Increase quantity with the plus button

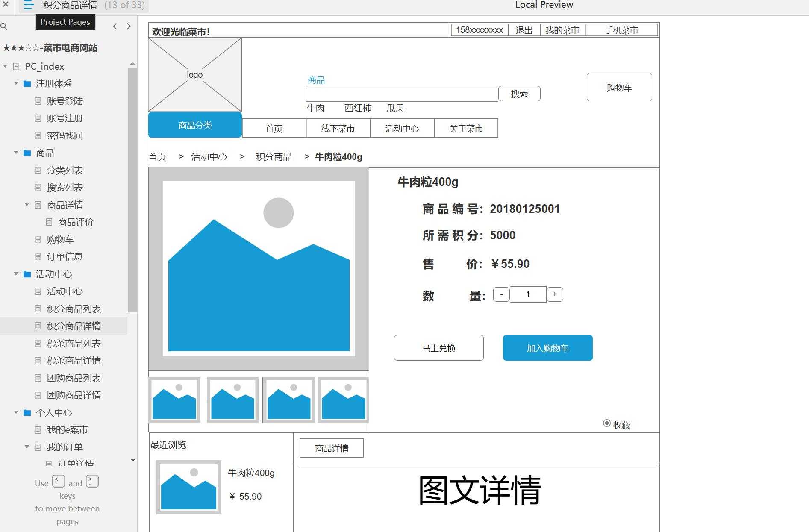[x=555, y=294]
